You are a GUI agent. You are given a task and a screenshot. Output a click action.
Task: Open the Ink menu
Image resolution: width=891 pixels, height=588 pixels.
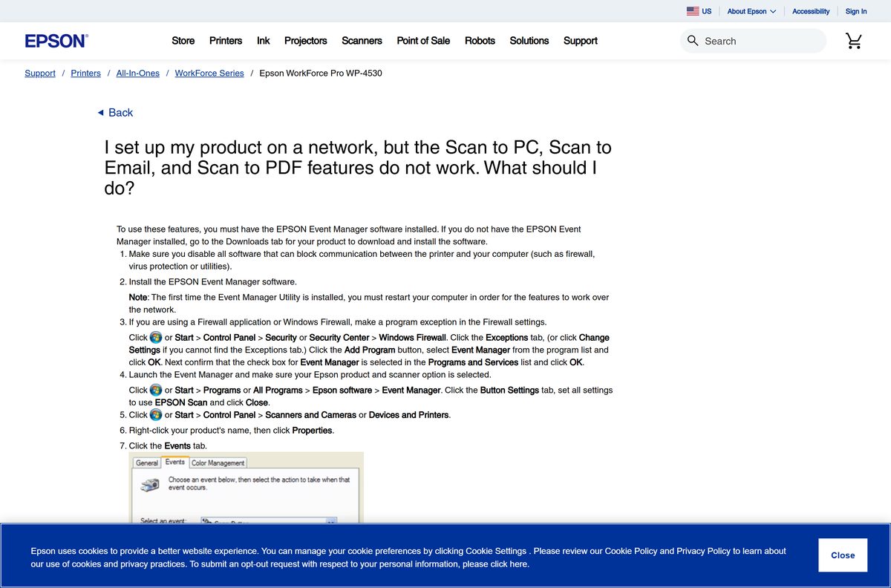coord(264,41)
